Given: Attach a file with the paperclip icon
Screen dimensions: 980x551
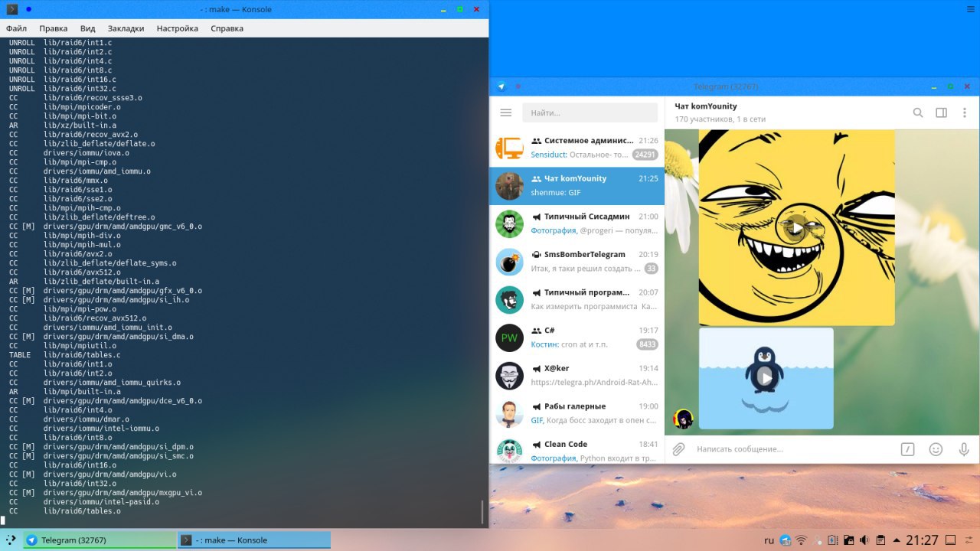Looking at the screenshot, I should [x=678, y=449].
